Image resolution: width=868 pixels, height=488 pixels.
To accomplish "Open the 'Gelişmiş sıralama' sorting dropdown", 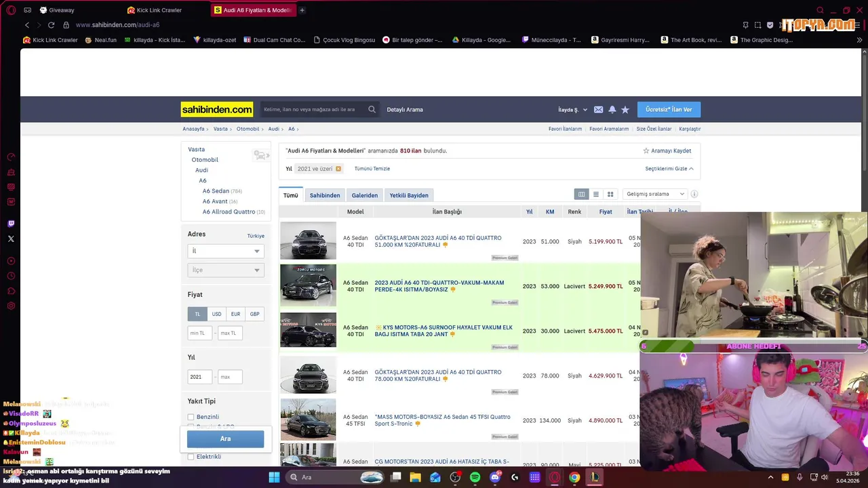I will [x=654, y=195].
